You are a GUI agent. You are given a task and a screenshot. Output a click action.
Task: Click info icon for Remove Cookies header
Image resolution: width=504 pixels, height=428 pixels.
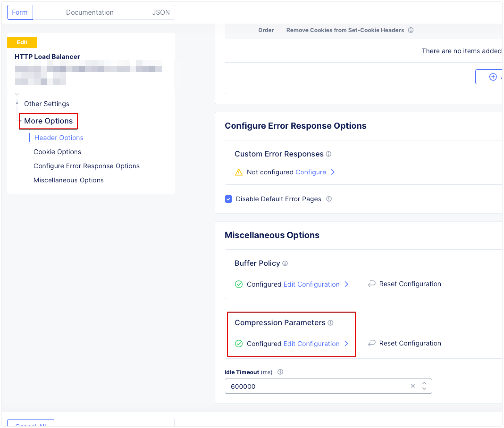pos(411,30)
